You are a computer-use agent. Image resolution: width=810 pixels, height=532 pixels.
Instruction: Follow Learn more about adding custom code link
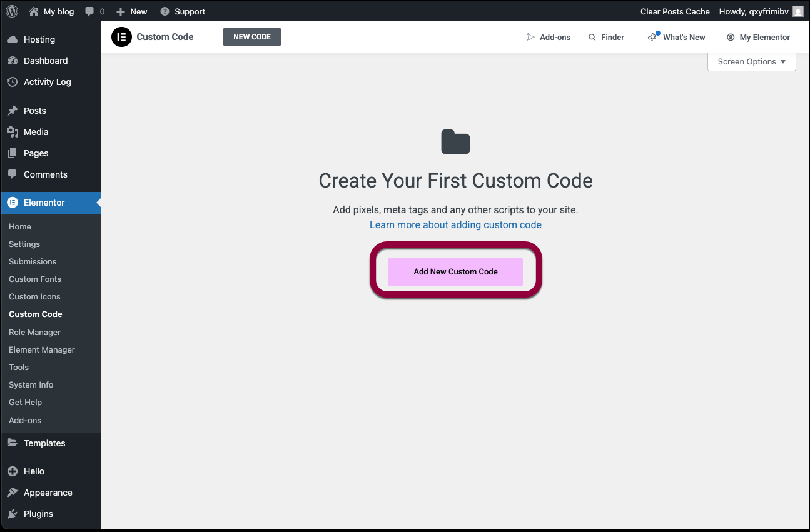point(455,225)
